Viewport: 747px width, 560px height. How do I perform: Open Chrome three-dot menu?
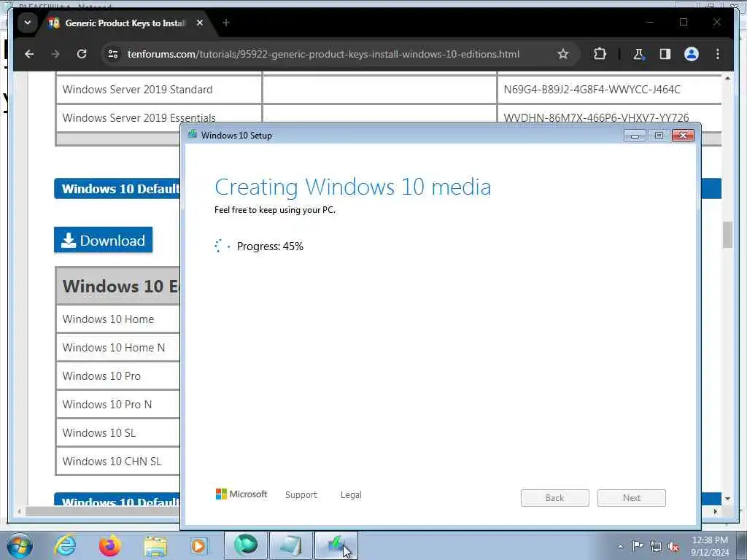(x=718, y=54)
